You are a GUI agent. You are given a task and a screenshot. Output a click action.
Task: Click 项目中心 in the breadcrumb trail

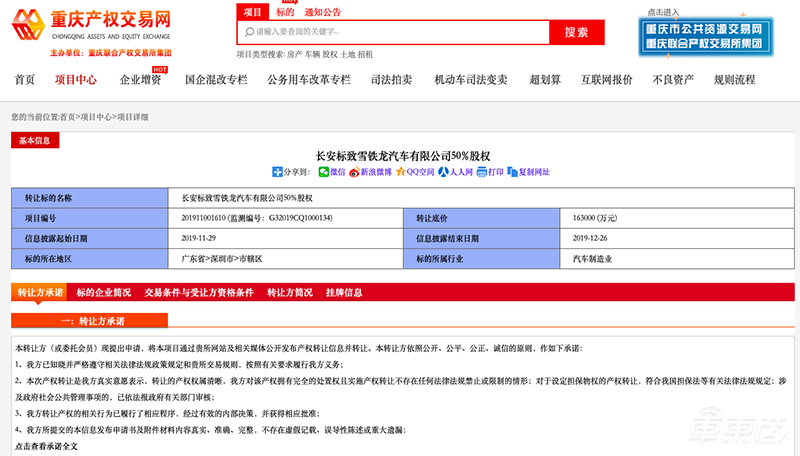pos(96,117)
